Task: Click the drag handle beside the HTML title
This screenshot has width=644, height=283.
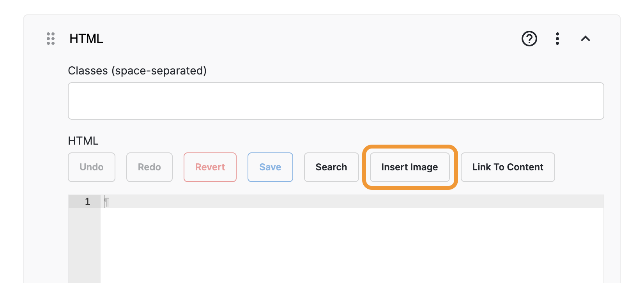Action: 51,39
